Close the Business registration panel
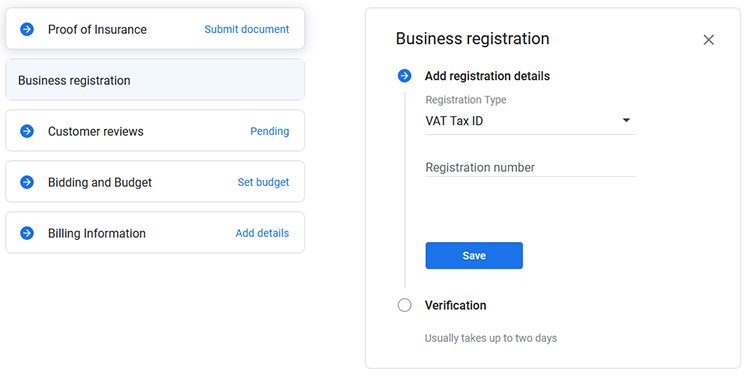 708,40
